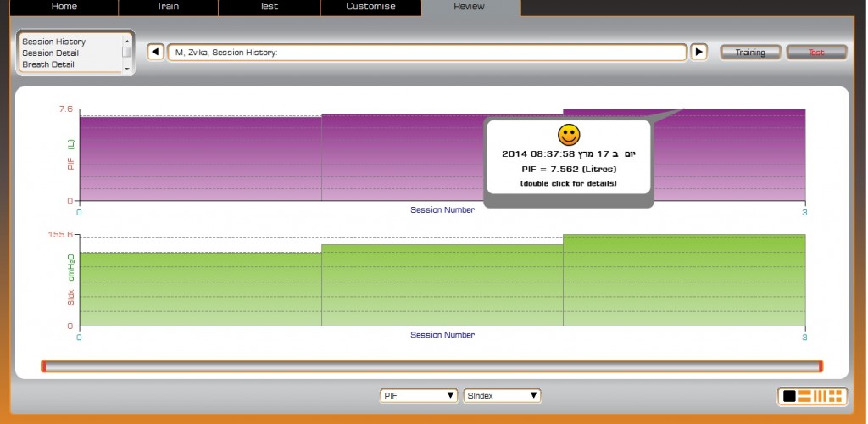Go to the Home tab
The height and width of the screenshot is (424, 868).
[x=64, y=7]
